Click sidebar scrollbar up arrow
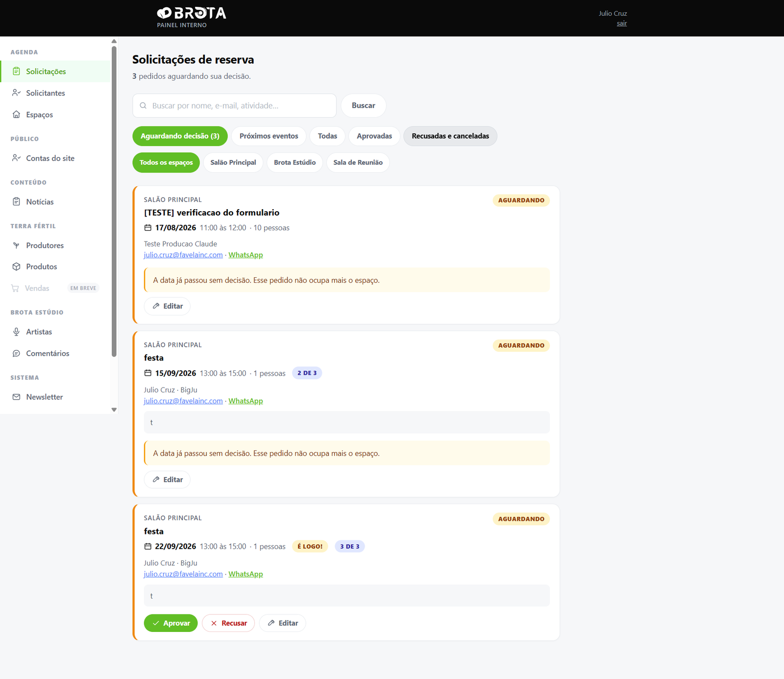Viewport: 784px width, 679px height. tap(114, 41)
